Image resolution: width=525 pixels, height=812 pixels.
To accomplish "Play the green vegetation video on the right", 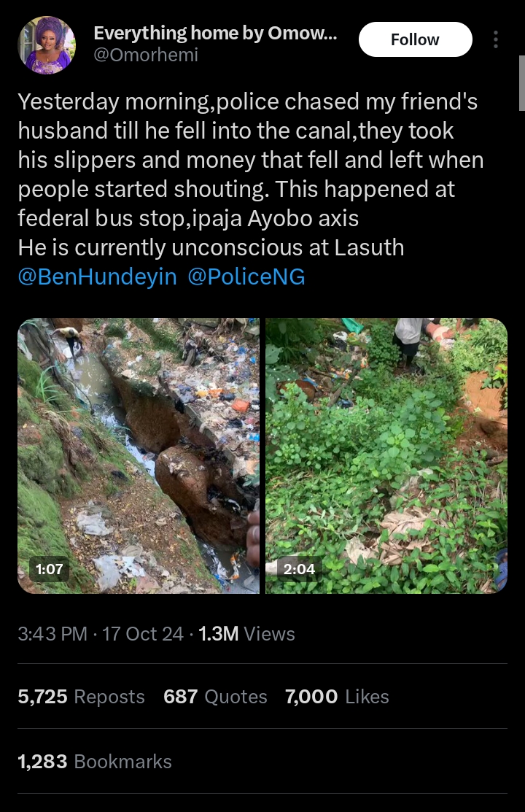I will 386,455.
